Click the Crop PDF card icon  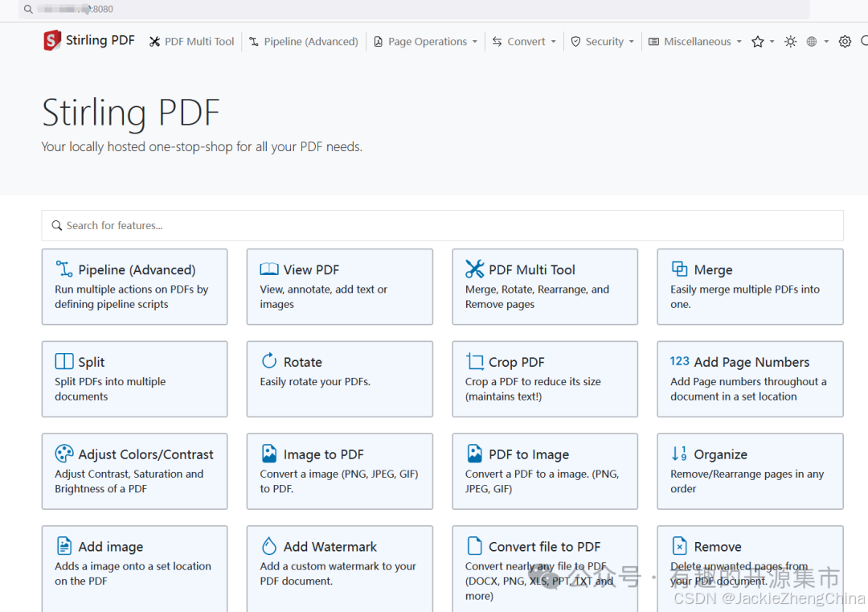[474, 361]
